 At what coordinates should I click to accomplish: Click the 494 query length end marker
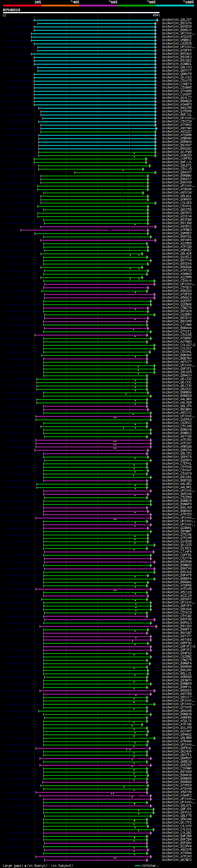pyautogui.click(x=155, y=15)
